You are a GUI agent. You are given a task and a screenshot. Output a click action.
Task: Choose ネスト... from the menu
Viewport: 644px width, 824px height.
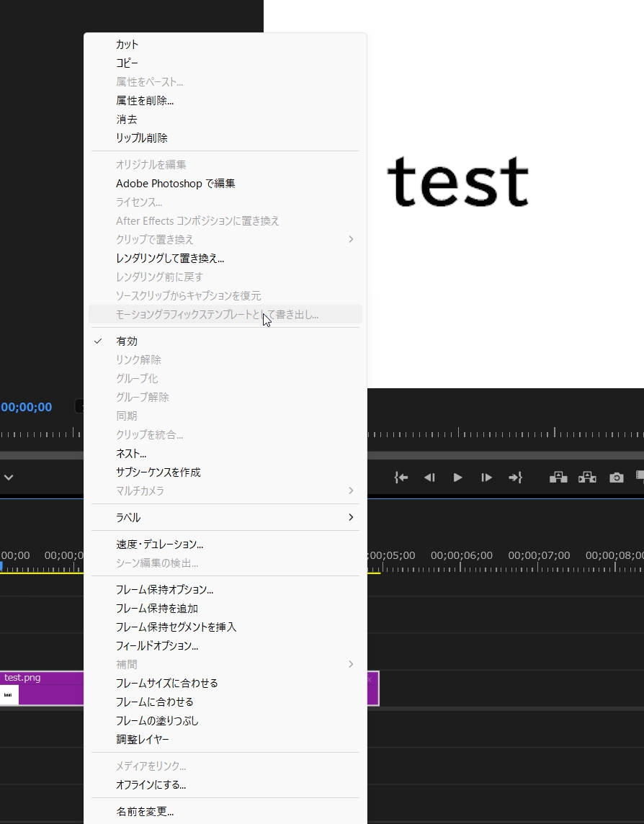pyautogui.click(x=225, y=453)
